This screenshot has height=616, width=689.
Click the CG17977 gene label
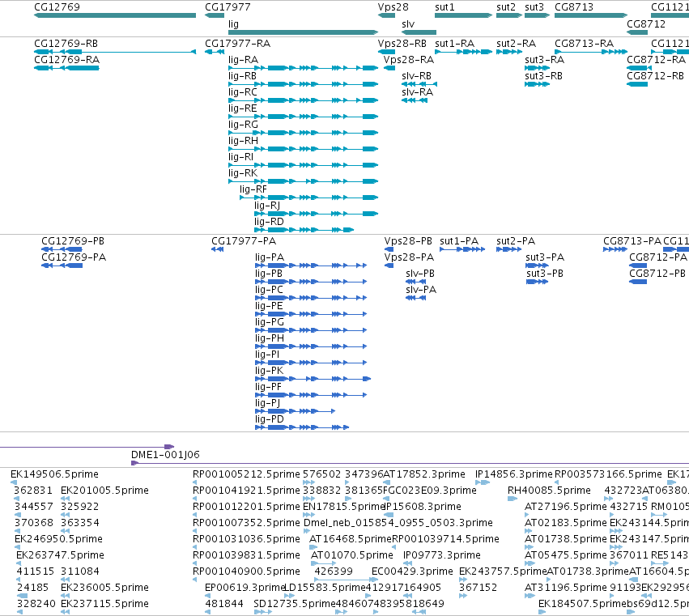228,7
